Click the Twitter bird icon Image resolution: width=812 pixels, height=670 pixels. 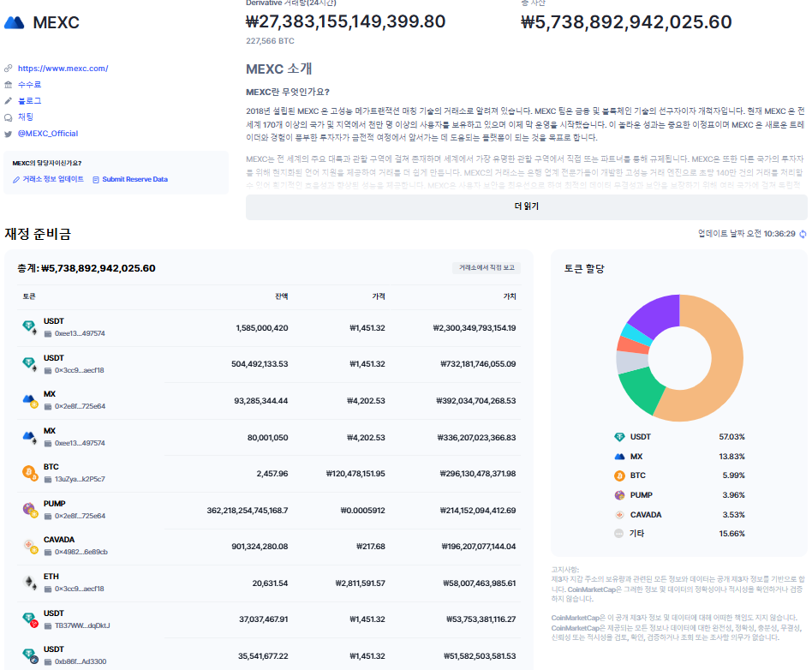[x=9, y=134]
